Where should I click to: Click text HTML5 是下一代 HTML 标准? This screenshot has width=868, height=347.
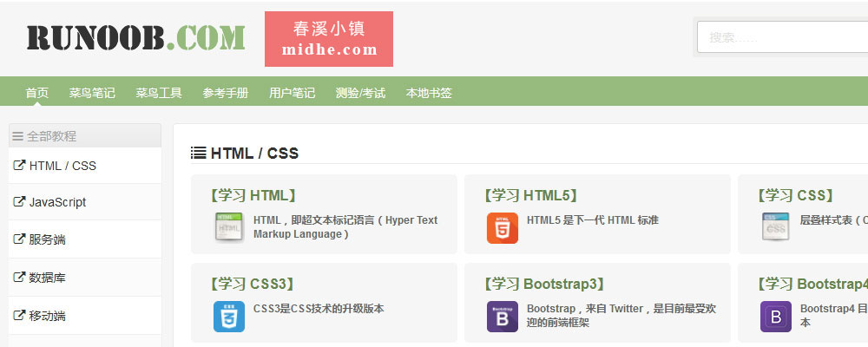point(592,219)
